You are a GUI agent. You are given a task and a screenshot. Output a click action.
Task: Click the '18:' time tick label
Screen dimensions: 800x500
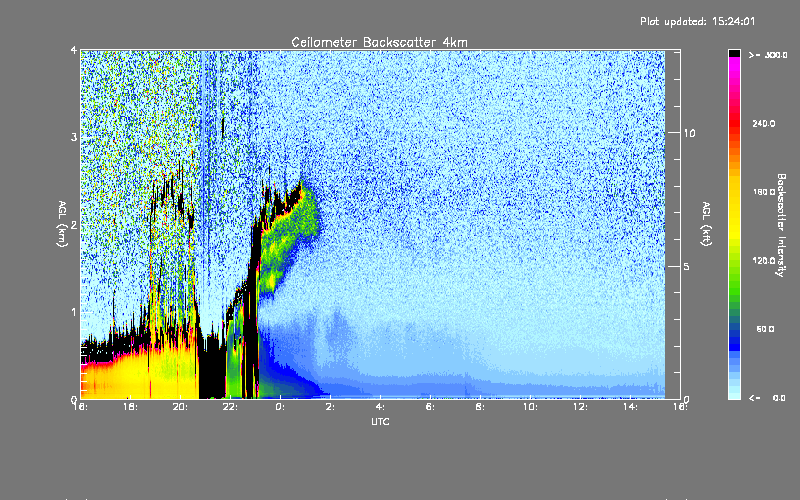point(130,407)
